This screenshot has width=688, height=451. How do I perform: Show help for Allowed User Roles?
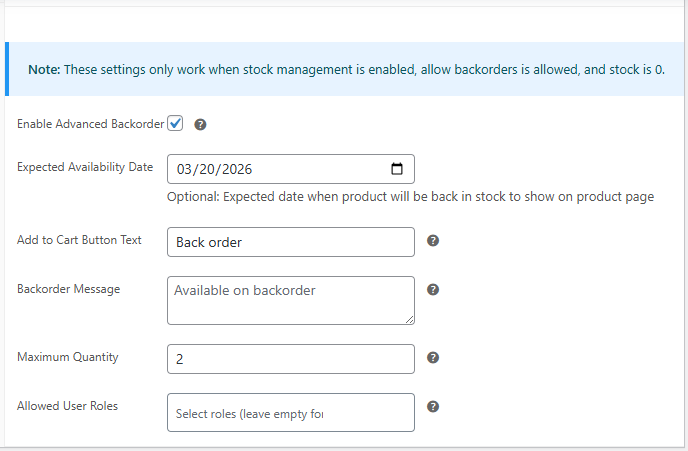click(433, 407)
